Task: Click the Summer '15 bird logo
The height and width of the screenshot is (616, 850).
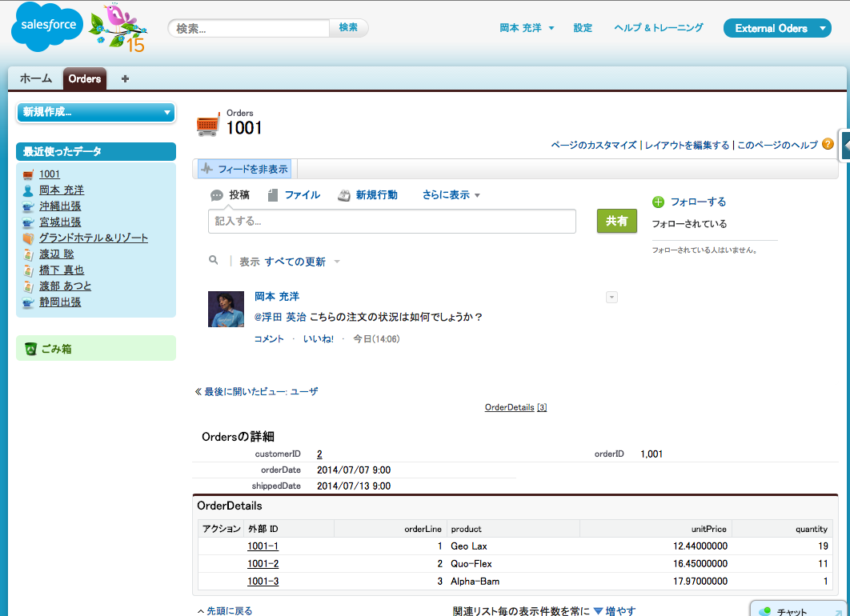Action: [118, 28]
